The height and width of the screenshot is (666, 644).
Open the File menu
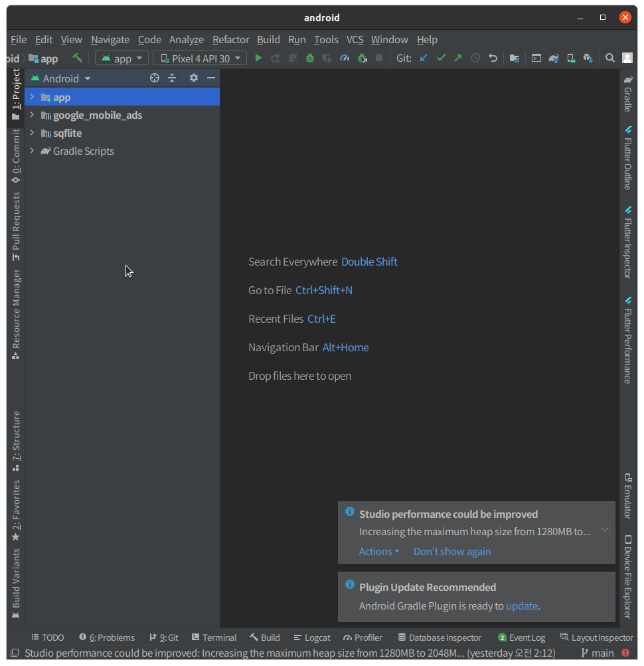(x=19, y=39)
